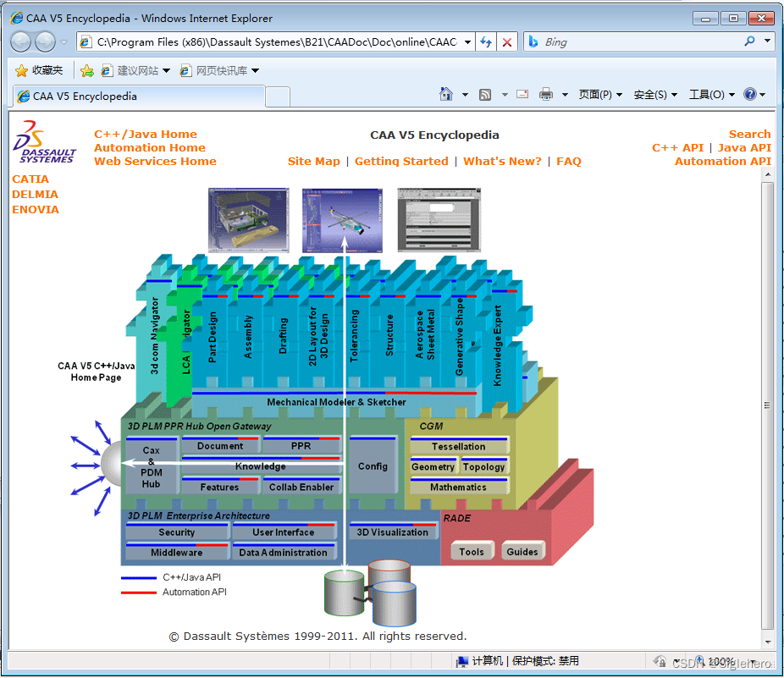
Task: Expand the address bar history dropdown
Action: (468, 41)
